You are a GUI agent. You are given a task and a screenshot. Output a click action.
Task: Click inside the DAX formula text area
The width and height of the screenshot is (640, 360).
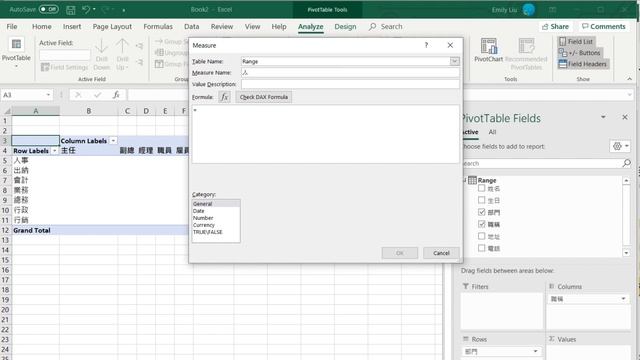tap(325, 134)
